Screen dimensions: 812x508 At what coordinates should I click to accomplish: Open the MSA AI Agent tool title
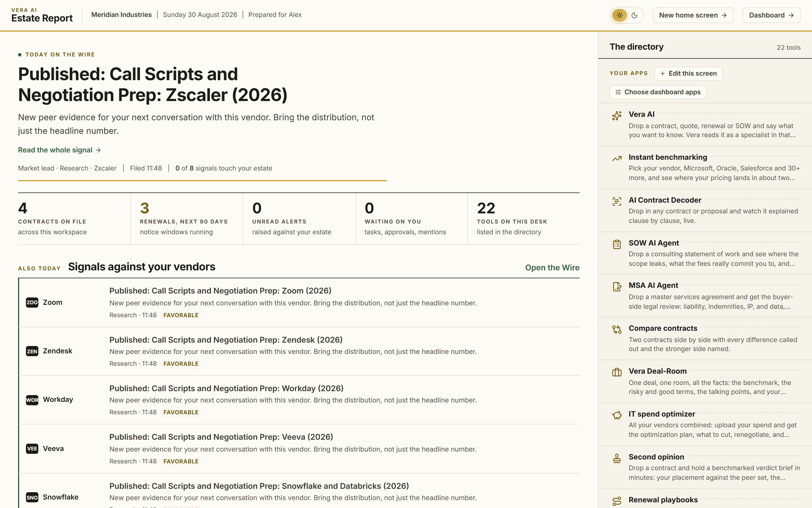pyautogui.click(x=653, y=285)
